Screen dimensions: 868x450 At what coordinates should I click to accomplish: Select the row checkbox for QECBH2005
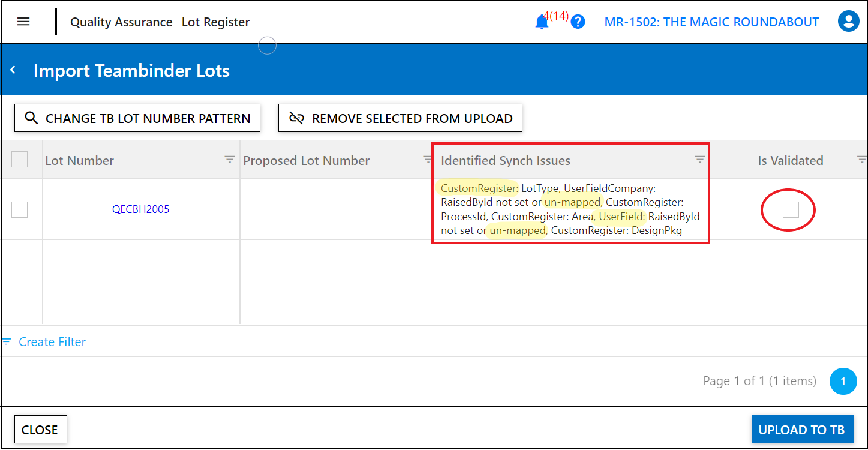click(x=20, y=209)
